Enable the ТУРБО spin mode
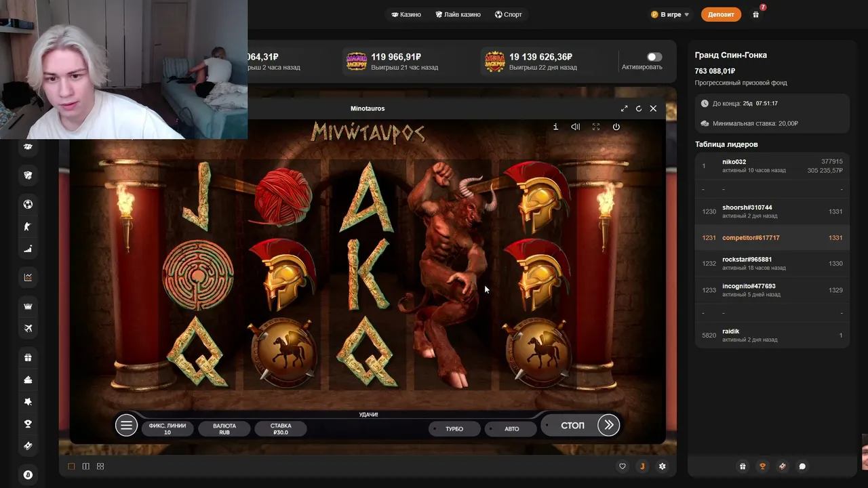This screenshot has width=868, height=488. pyautogui.click(x=454, y=428)
